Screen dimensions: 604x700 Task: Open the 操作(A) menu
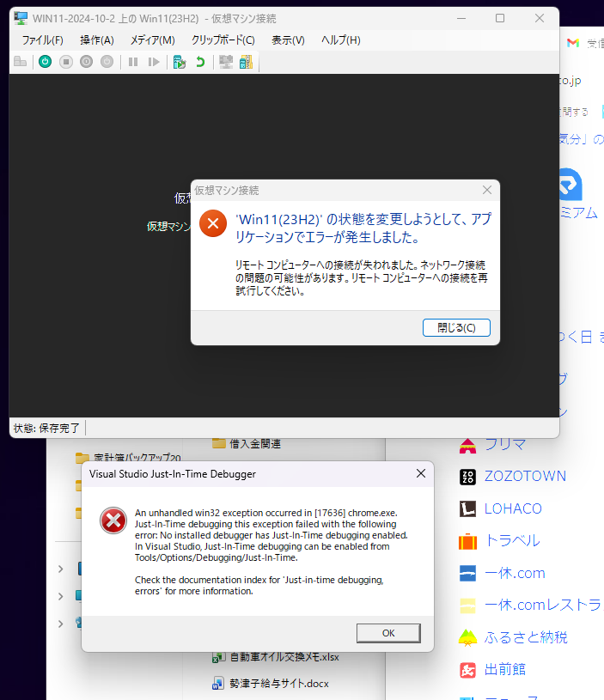(97, 40)
